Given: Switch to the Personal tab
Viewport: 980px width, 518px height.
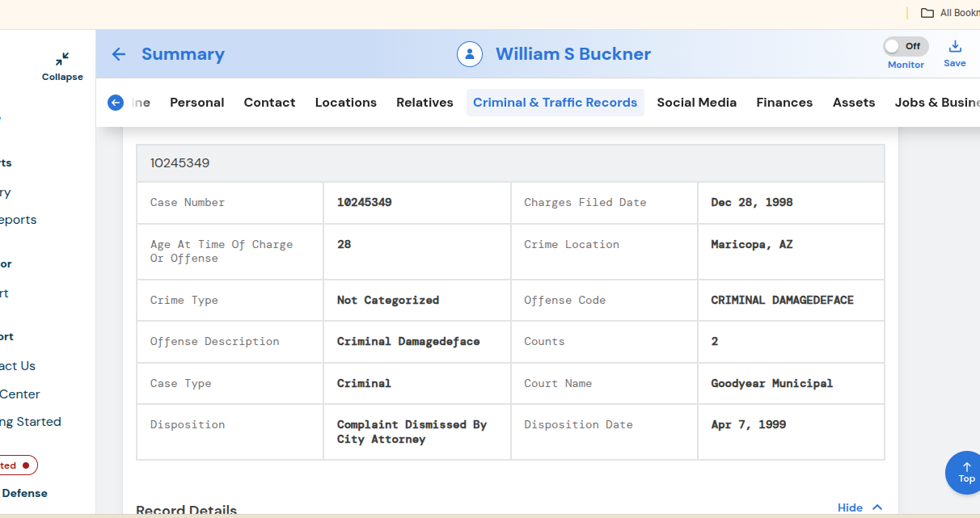Looking at the screenshot, I should click(196, 102).
